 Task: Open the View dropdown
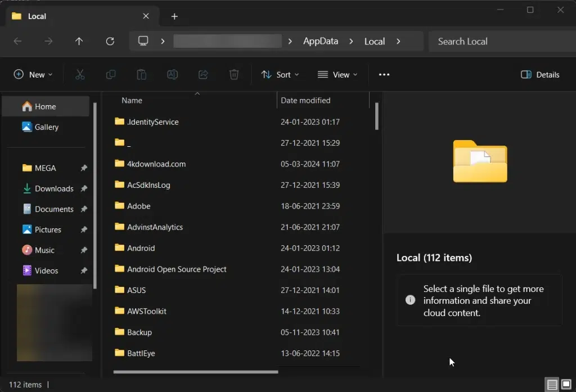337,75
